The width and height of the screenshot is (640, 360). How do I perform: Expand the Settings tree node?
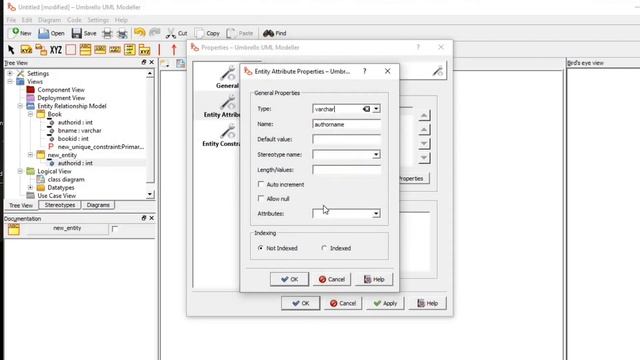pyautogui.click(x=10, y=73)
